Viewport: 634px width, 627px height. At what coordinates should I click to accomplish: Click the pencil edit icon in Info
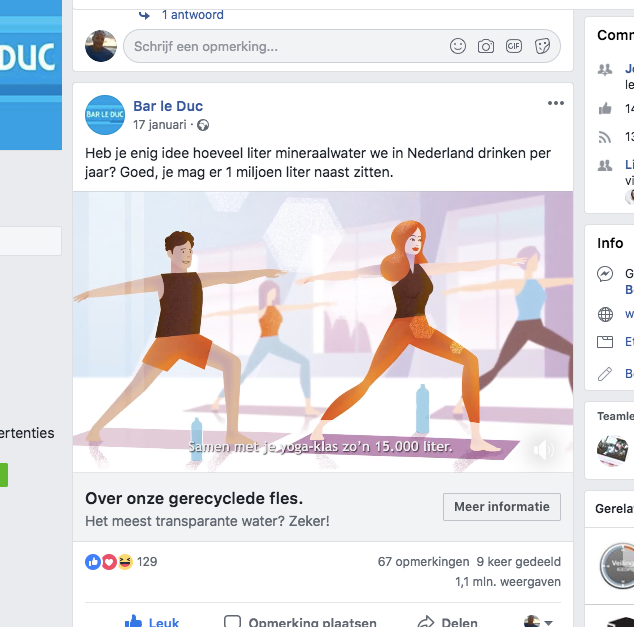pos(605,374)
